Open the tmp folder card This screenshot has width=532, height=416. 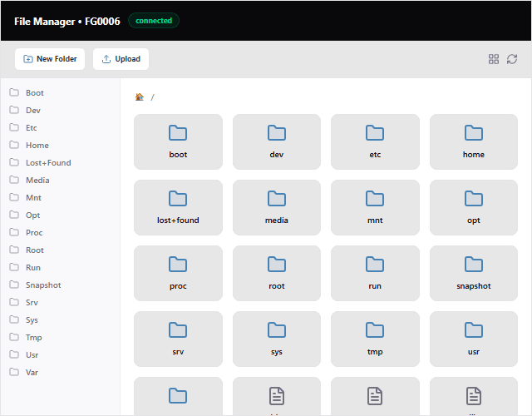point(375,339)
